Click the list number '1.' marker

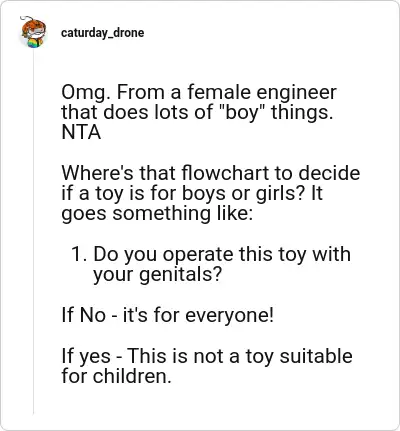[x=79, y=254]
